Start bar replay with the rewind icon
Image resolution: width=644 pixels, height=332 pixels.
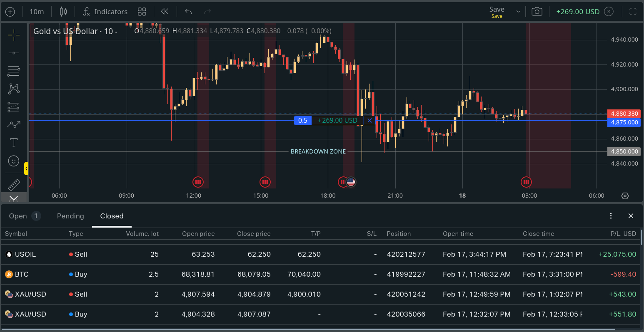pyautogui.click(x=165, y=12)
